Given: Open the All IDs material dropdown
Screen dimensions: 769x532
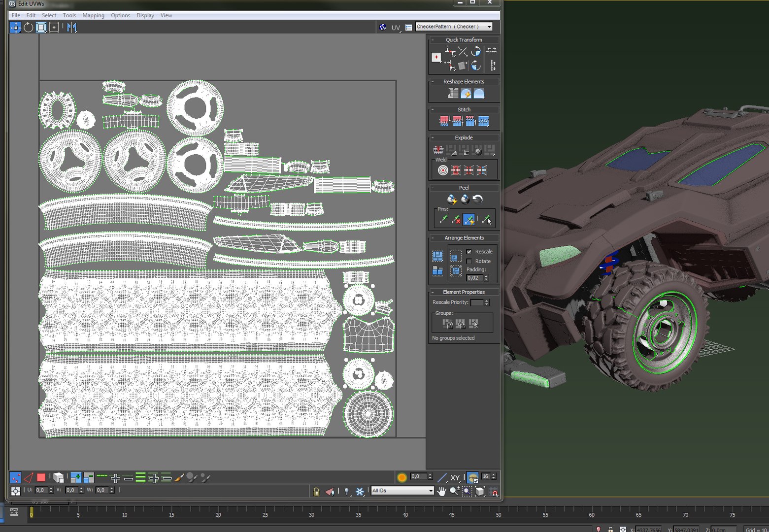Looking at the screenshot, I should (x=402, y=491).
